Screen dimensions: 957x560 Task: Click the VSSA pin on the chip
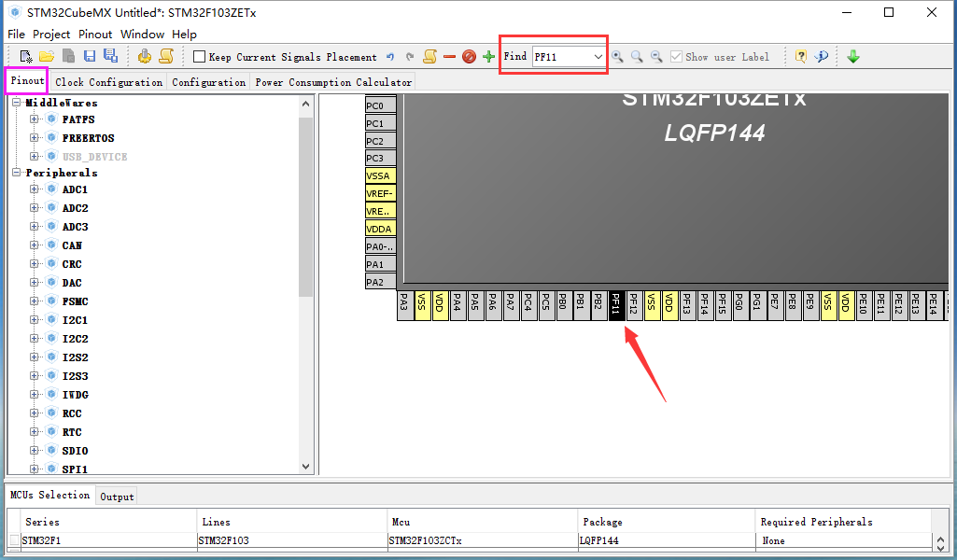(380, 175)
